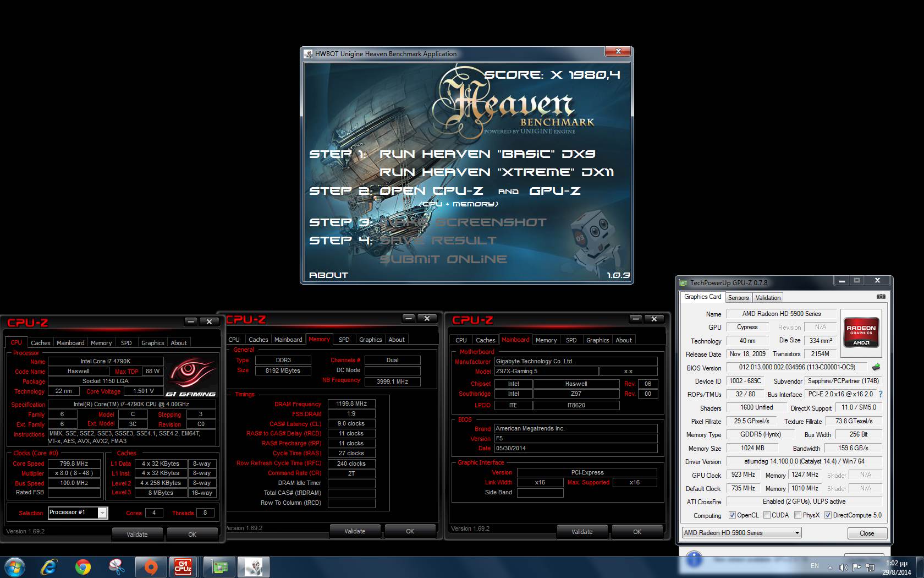The image size is (924, 578).
Task: Open About tab in the right CPU-Z window
Action: [624, 340]
